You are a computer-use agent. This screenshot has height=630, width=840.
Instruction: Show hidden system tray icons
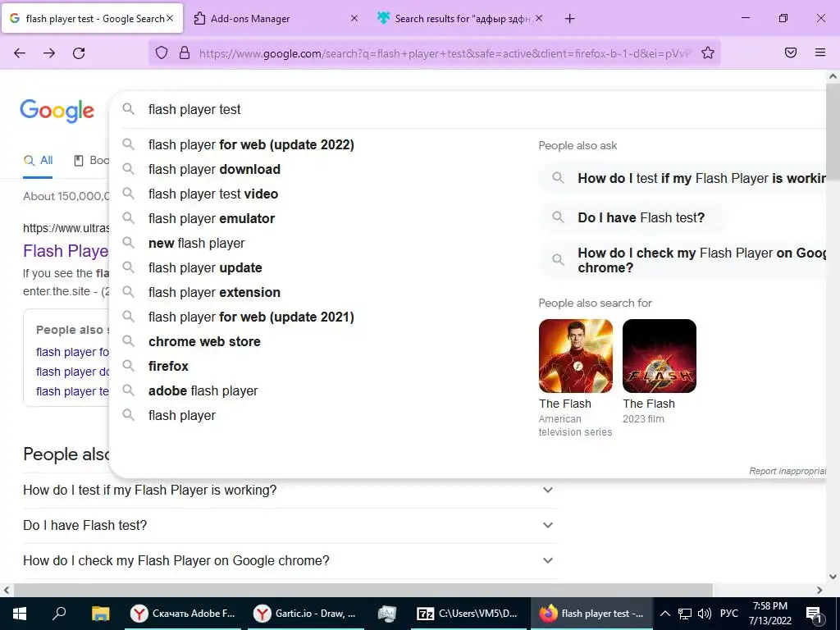pos(664,614)
